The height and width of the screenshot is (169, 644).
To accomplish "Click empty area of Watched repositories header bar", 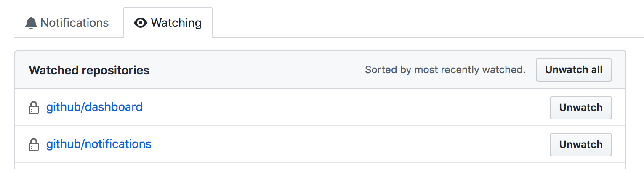I will pyautogui.click(x=253, y=70).
